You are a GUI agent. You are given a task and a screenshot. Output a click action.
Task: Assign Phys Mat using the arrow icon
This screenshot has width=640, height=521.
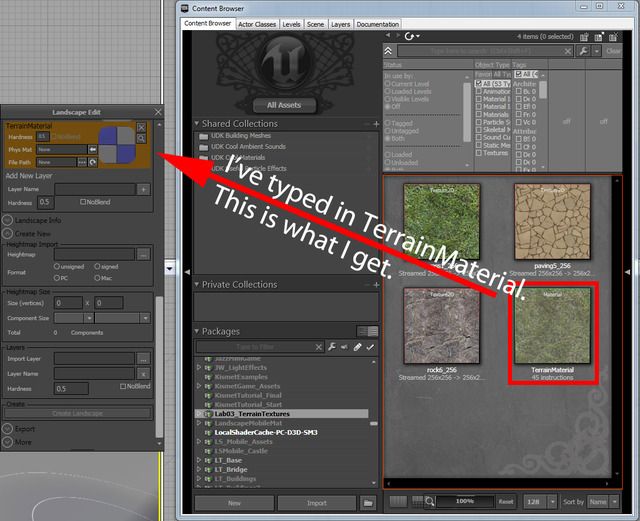point(93,149)
